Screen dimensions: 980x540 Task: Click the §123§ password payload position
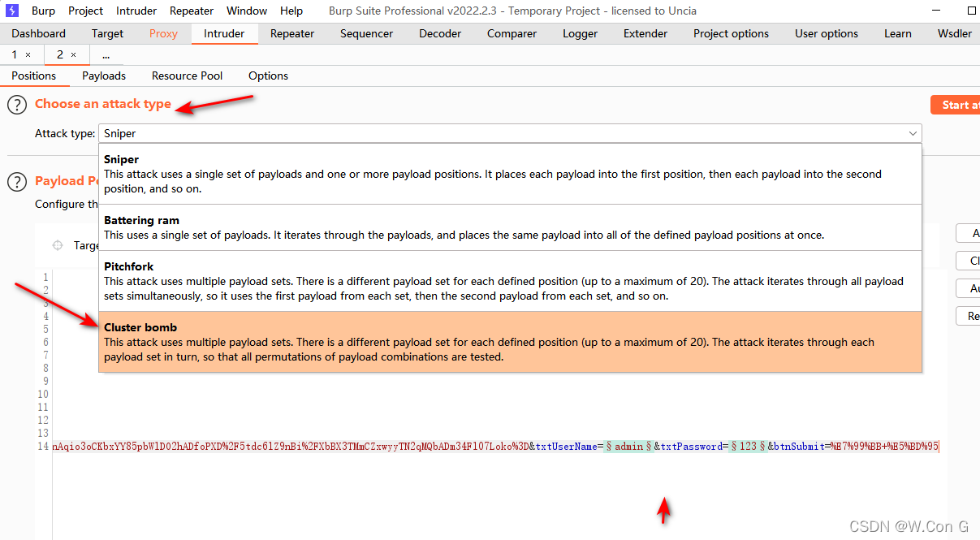point(748,447)
